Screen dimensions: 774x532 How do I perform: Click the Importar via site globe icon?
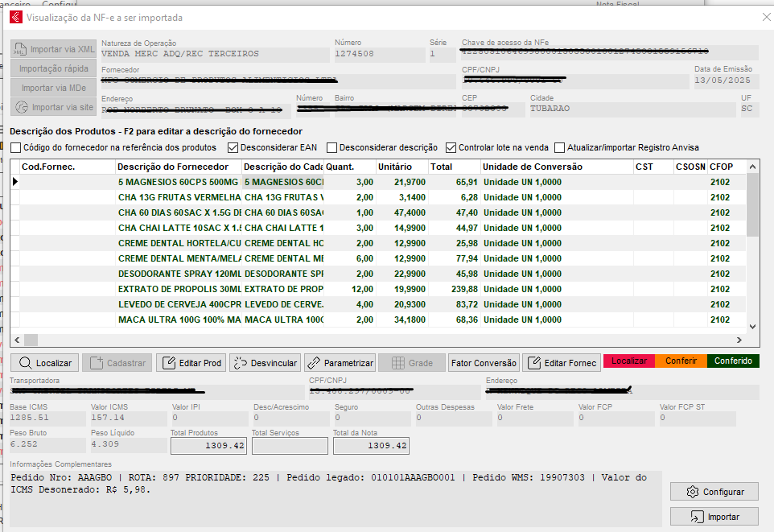pos(22,107)
